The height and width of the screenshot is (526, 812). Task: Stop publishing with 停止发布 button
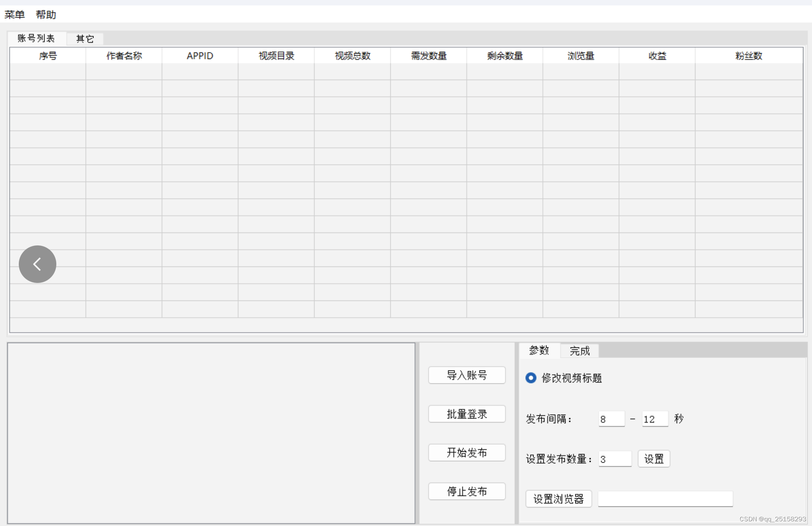467,491
